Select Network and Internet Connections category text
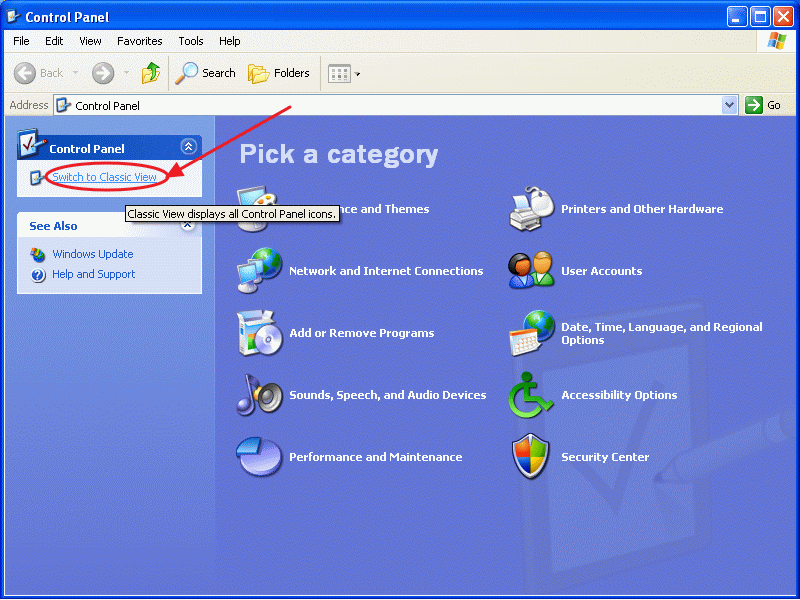 click(x=386, y=271)
